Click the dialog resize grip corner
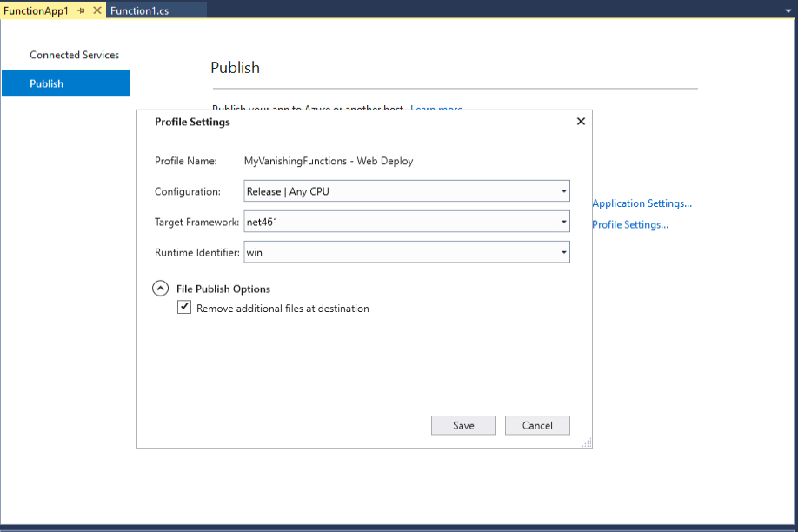 pyautogui.click(x=587, y=443)
